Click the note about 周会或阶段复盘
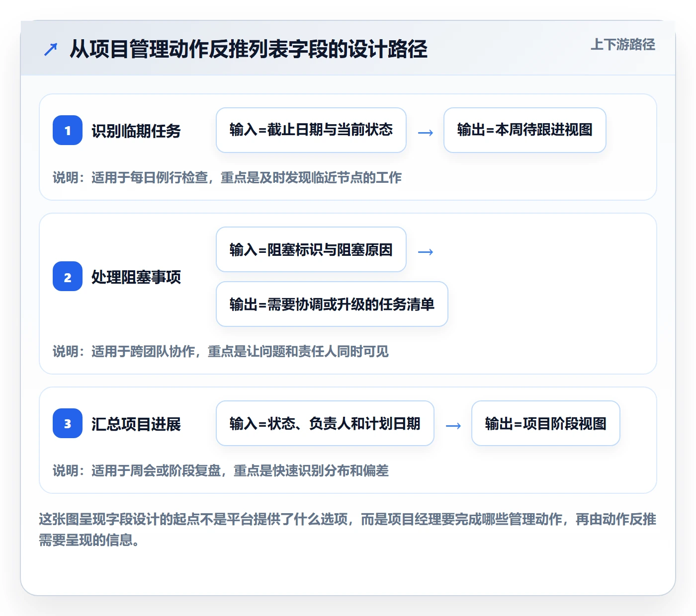Image resolution: width=696 pixels, height=616 pixels. pos(221,470)
